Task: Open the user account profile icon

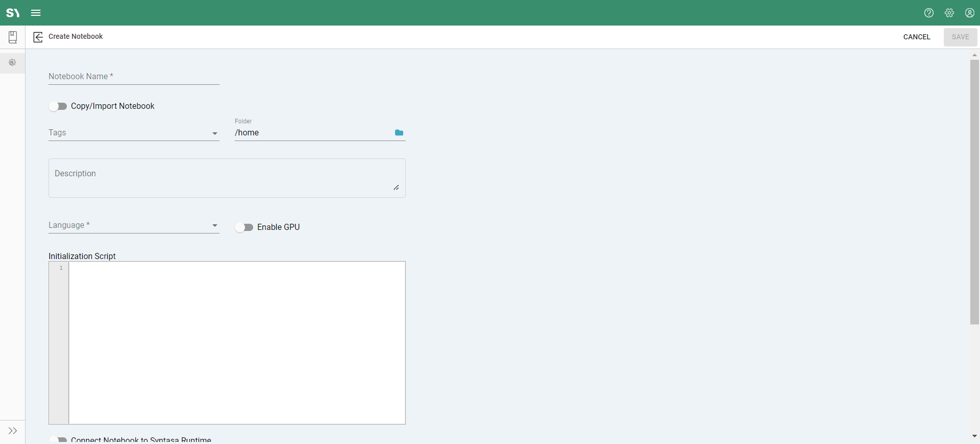Action: [x=970, y=13]
